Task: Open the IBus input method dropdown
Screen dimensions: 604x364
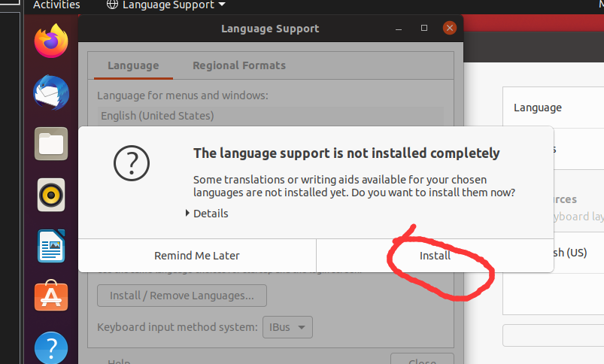Action: [287, 327]
